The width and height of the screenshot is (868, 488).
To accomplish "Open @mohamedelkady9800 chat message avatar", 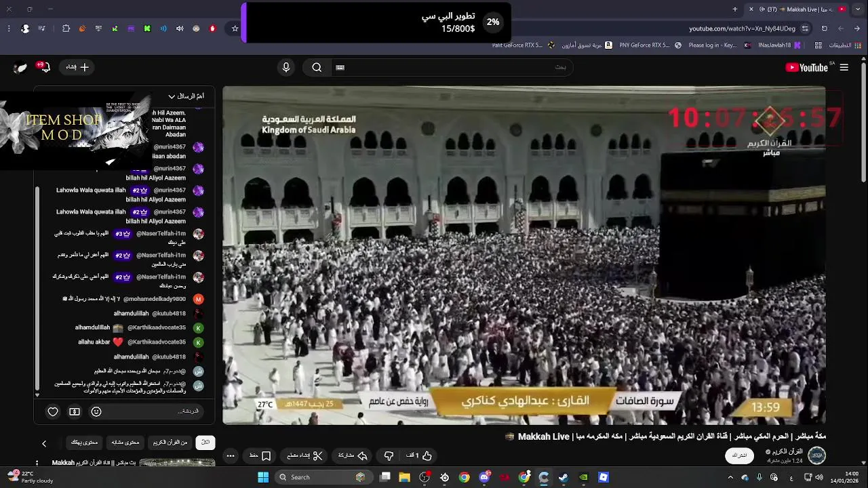I will coord(198,299).
